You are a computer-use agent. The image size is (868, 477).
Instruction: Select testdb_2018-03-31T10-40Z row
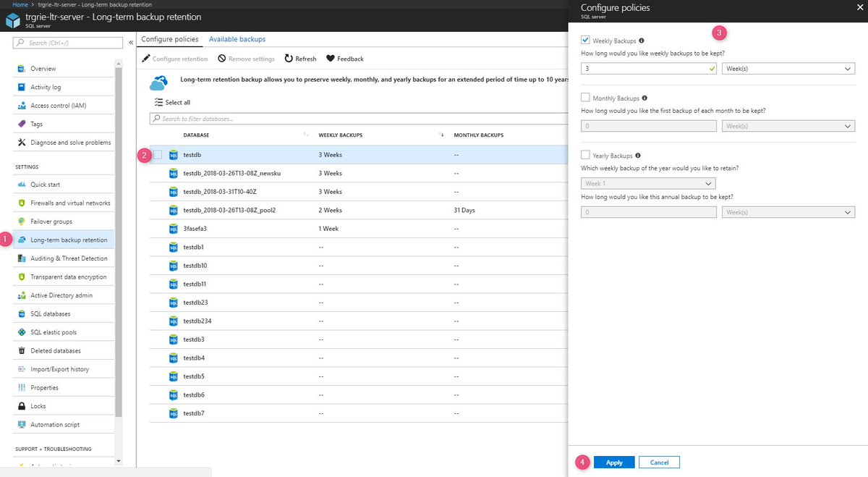point(359,192)
